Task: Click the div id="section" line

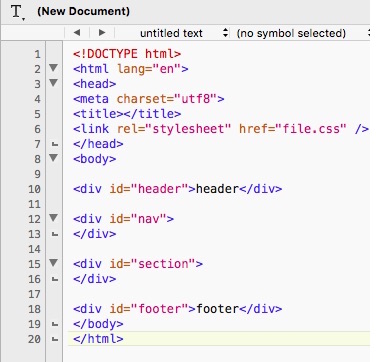Action: point(138,264)
